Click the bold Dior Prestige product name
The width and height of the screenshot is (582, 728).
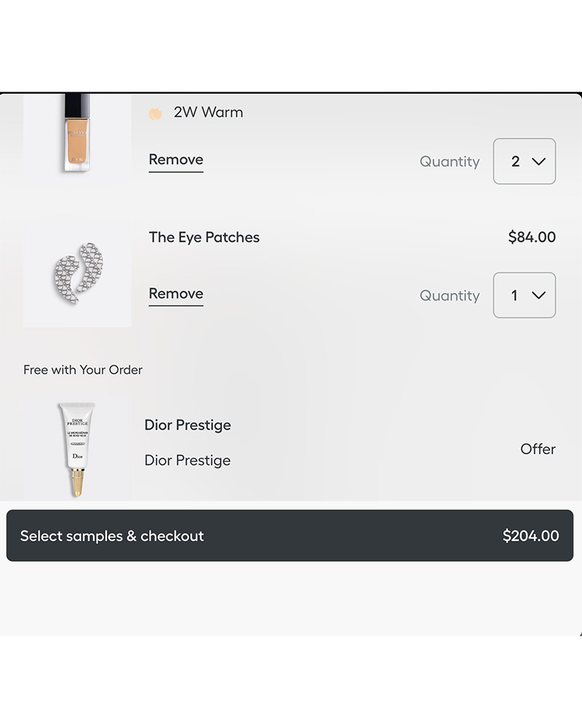188,425
